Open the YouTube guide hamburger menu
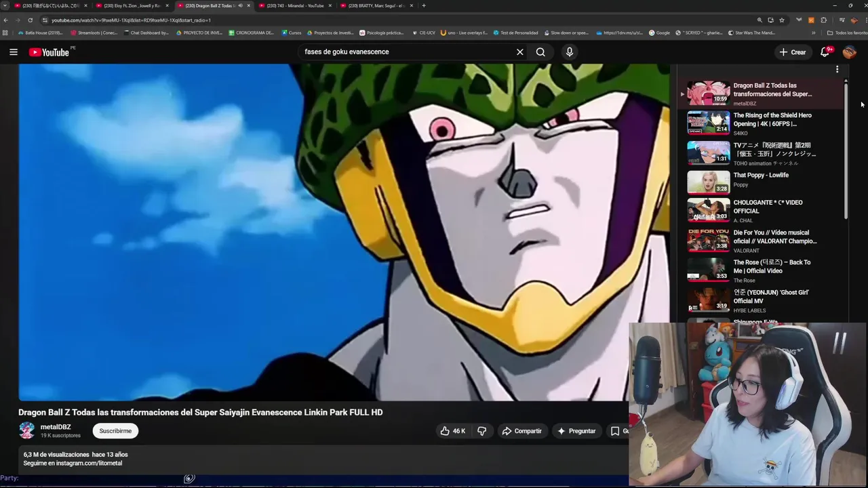 coord(14,52)
